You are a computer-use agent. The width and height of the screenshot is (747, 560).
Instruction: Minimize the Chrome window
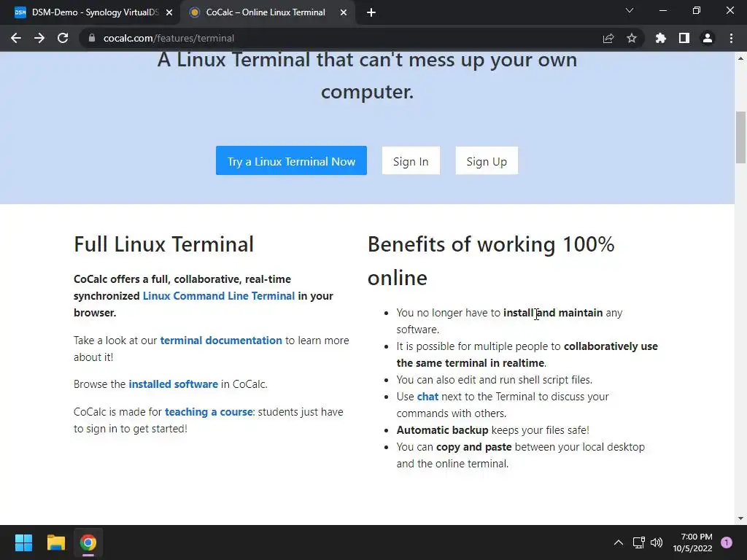pyautogui.click(x=662, y=10)
